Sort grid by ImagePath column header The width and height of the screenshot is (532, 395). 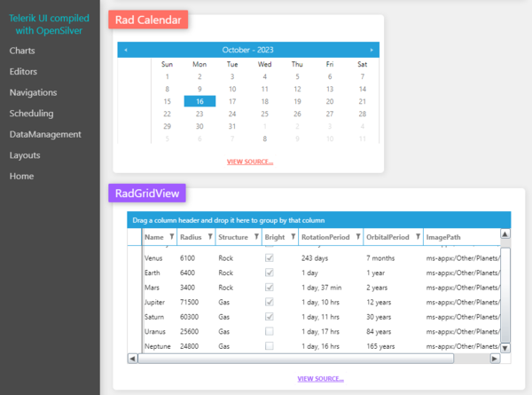point(443,237)
